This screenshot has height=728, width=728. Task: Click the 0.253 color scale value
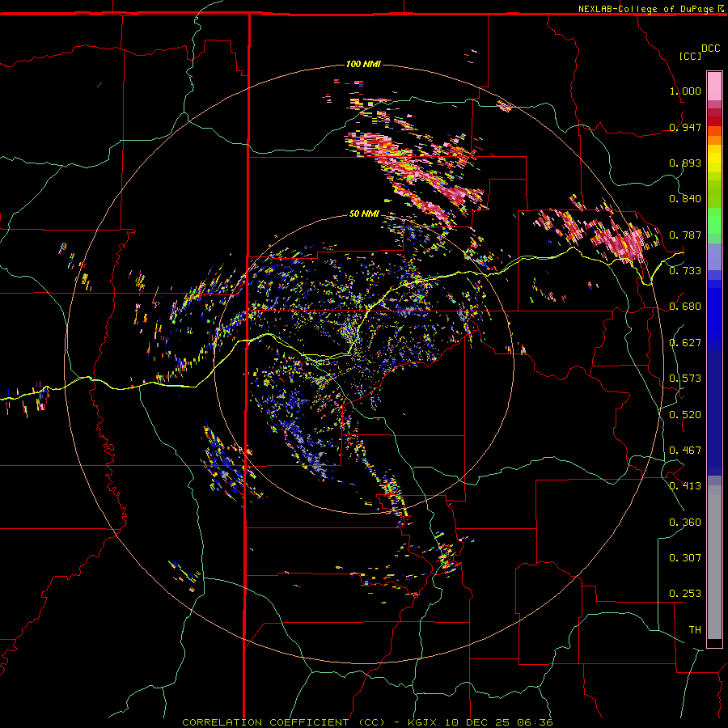click(685, 594)
